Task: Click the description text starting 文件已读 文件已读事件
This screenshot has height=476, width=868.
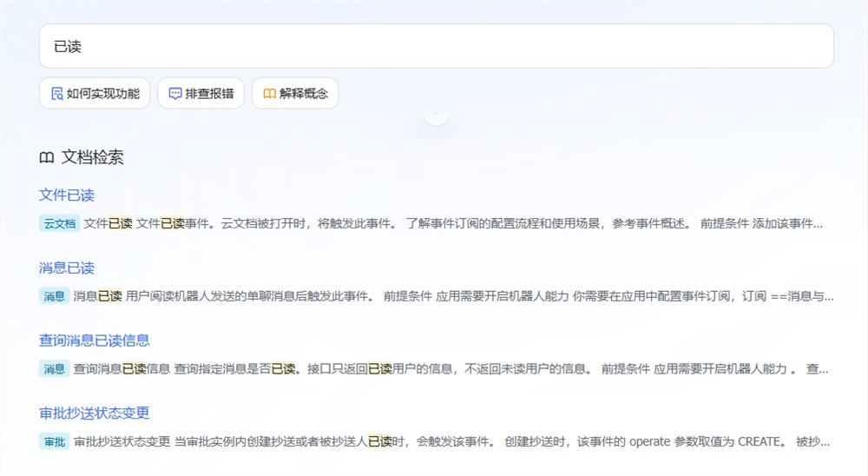Action: click(453, 223)
